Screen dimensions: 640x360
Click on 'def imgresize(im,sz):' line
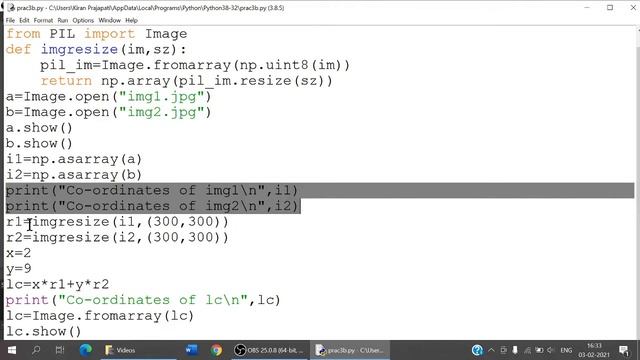tap(96, 49)
